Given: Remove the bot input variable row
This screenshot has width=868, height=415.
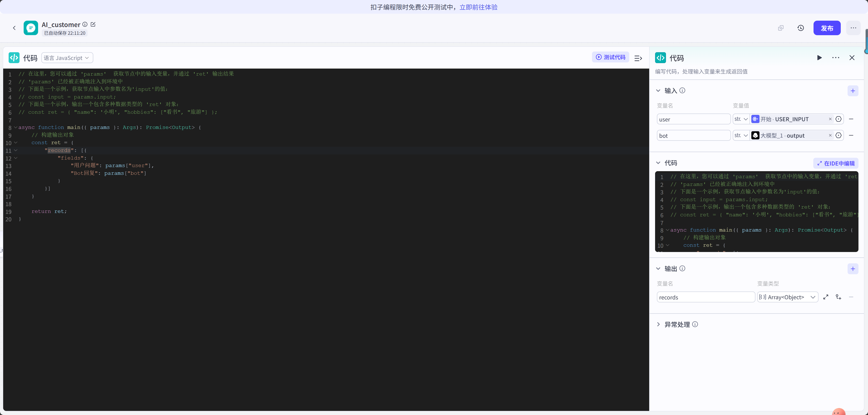Looking at the screenshot, I should point(851,136).
